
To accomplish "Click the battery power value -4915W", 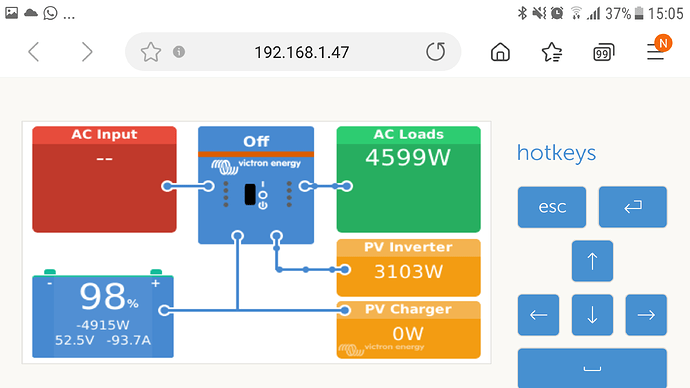I will [103, 325].
